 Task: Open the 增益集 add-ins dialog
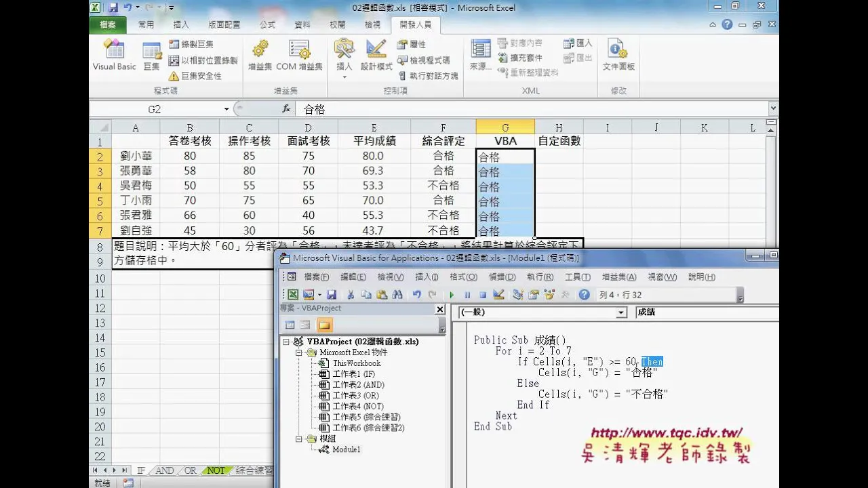[260, 55]
